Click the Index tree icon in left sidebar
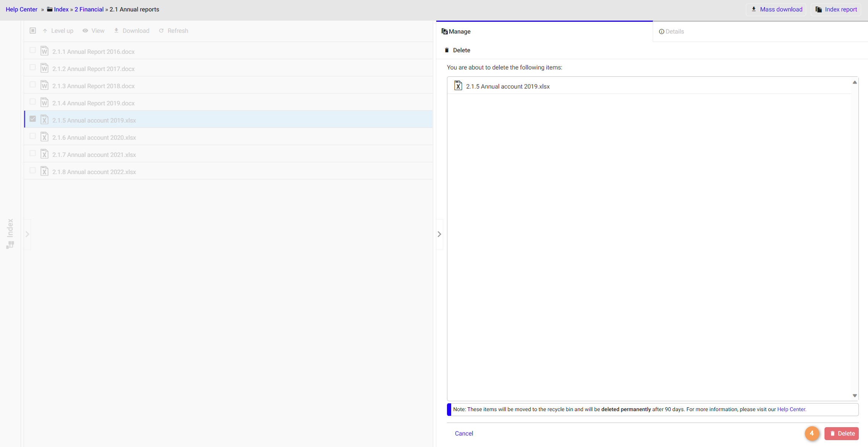Screen dimensions: 868x447 [x=10, y=245]
